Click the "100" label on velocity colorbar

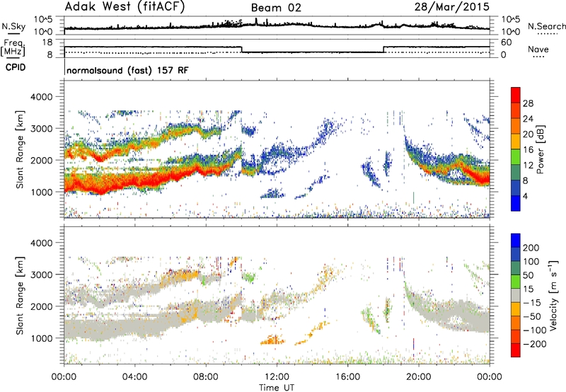[x=531, y=262]
